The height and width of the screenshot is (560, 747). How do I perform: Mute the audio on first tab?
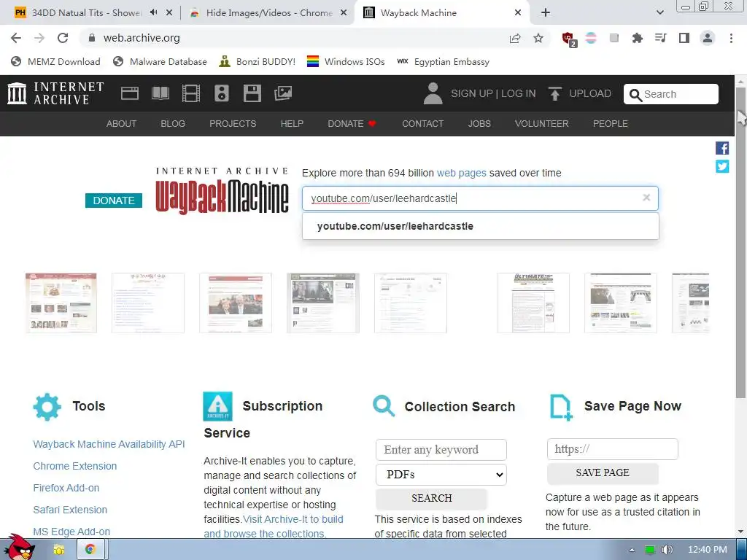point(153,12)
